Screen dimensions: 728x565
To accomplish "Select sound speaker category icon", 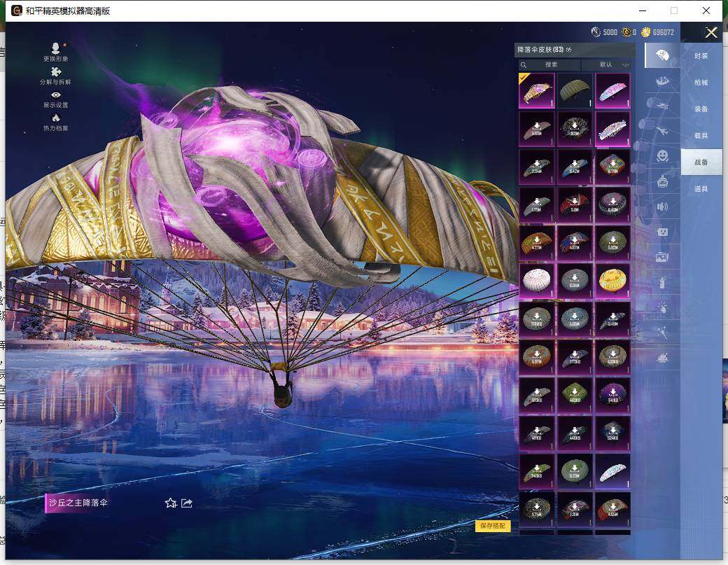I will (662, 207).
